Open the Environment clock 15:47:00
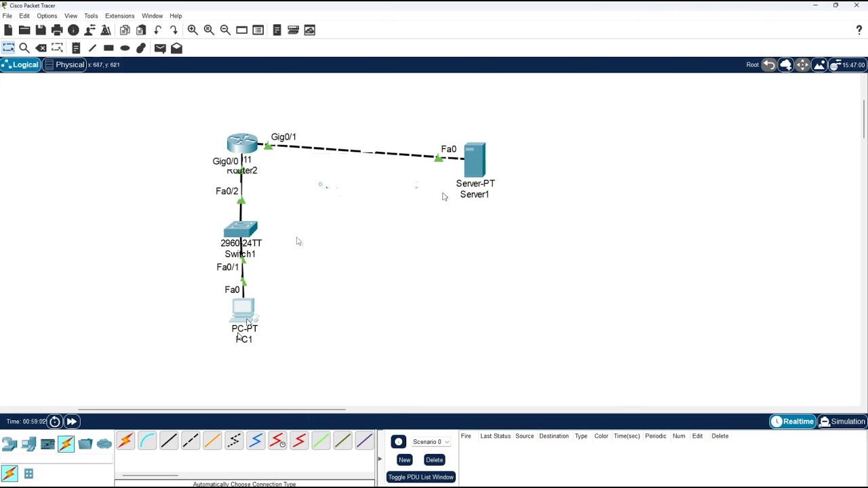 (x=847, y=65)
